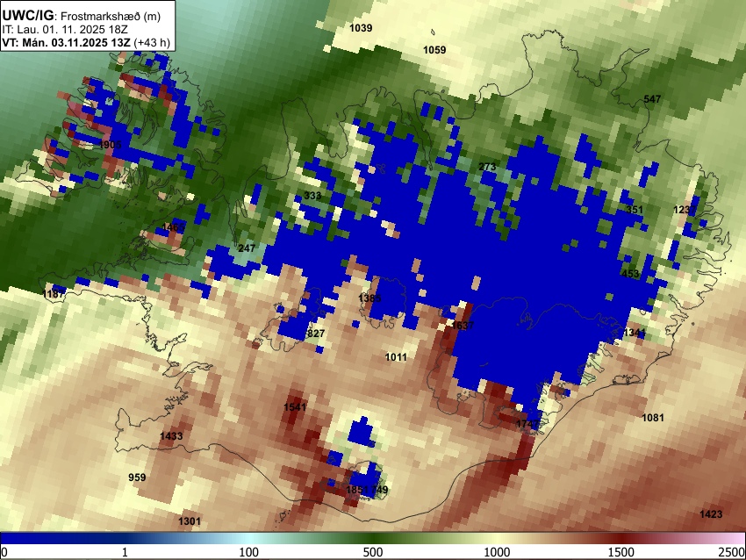Click the 0 label on the color scale
Screen dimensions: 746x560
4,552
